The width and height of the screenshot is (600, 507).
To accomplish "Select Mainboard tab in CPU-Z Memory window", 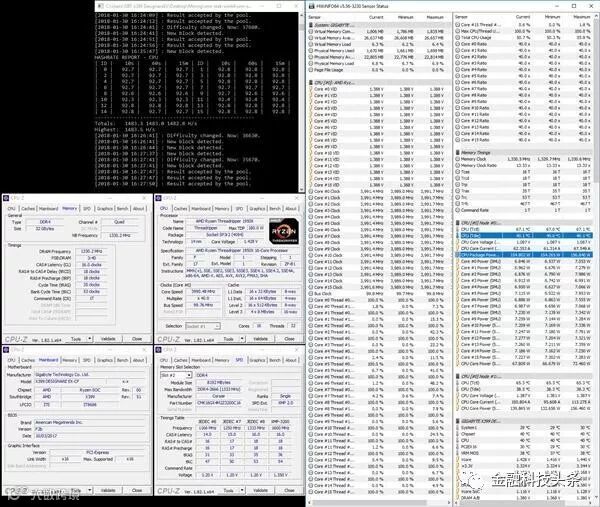I will (49, 209).
